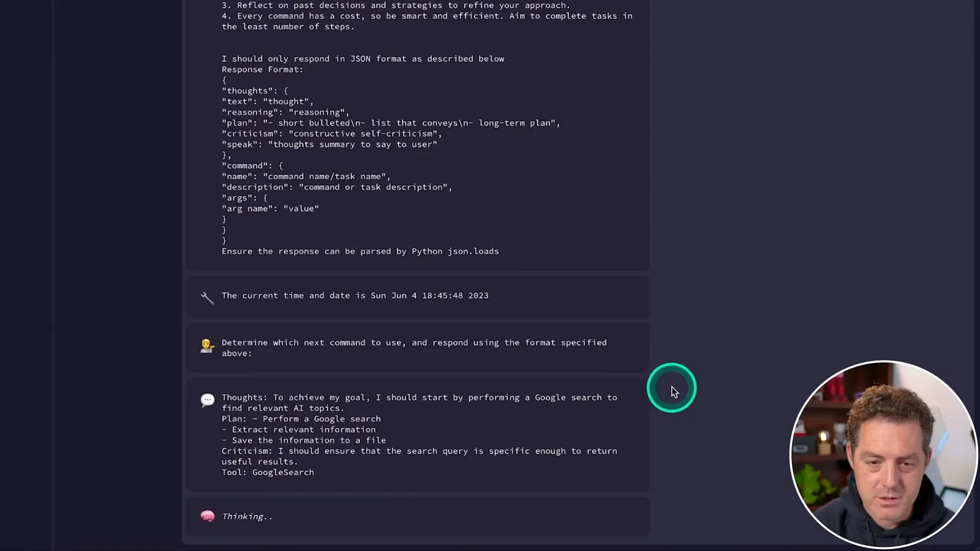Click '4. Every command has a cost' line
The image size is (980, 551).
427,16
